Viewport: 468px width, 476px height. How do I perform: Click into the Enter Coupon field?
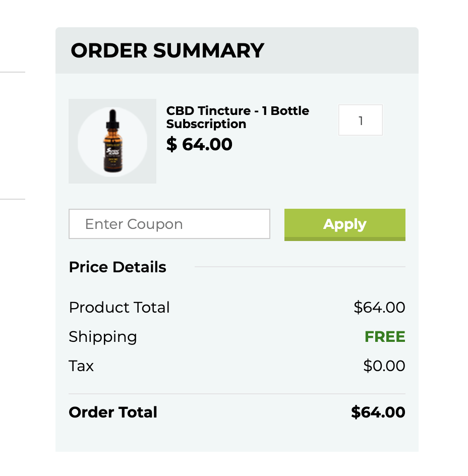pos(169,224)
